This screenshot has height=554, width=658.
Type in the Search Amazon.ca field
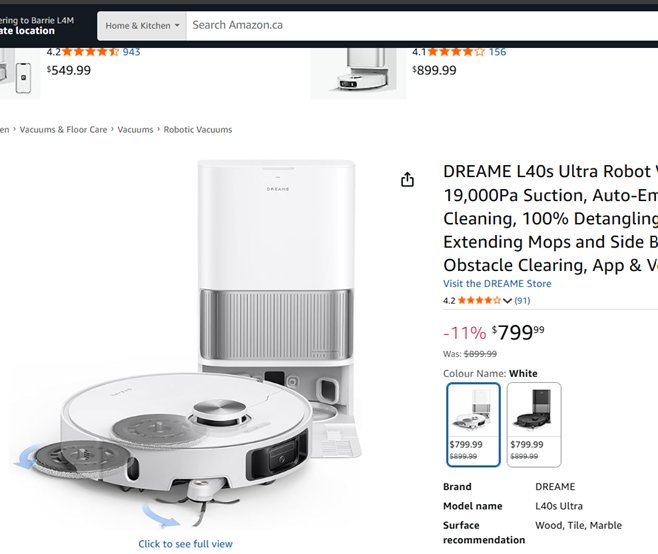(x=420, y=25)
